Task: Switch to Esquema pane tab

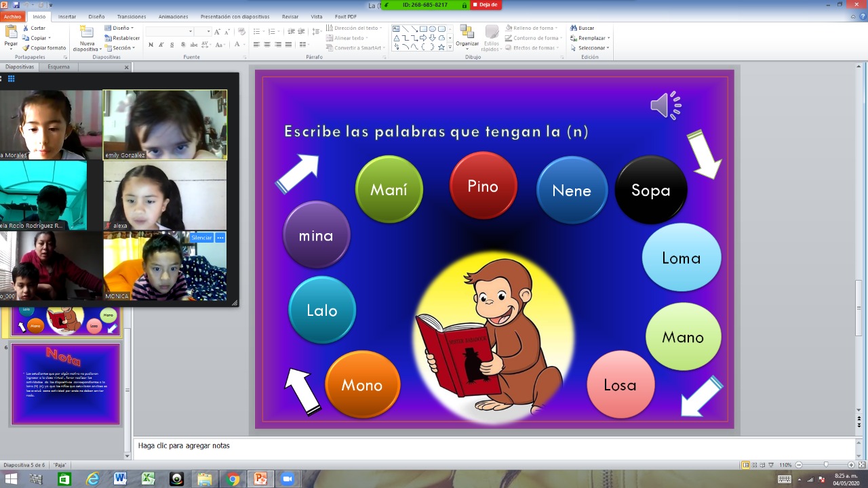Action: [58, 67]
